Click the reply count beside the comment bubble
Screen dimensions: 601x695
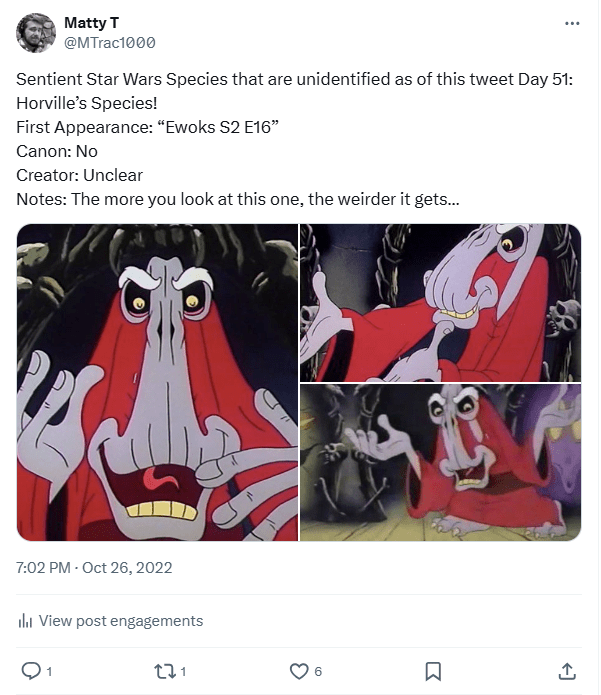[49, 670]
